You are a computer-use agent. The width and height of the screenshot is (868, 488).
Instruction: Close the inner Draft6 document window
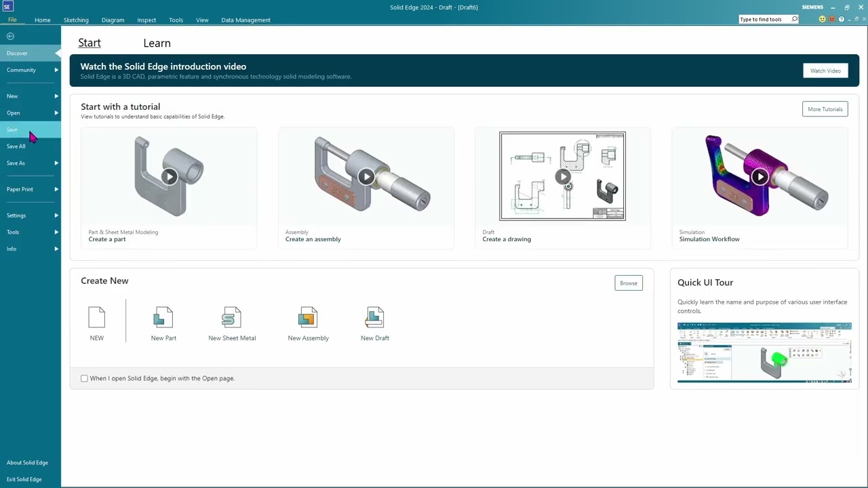(864, 20)
